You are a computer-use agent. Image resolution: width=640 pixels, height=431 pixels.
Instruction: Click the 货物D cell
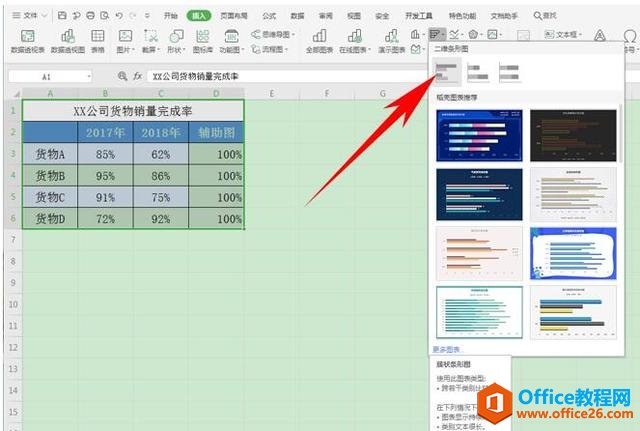coord(50,218)
